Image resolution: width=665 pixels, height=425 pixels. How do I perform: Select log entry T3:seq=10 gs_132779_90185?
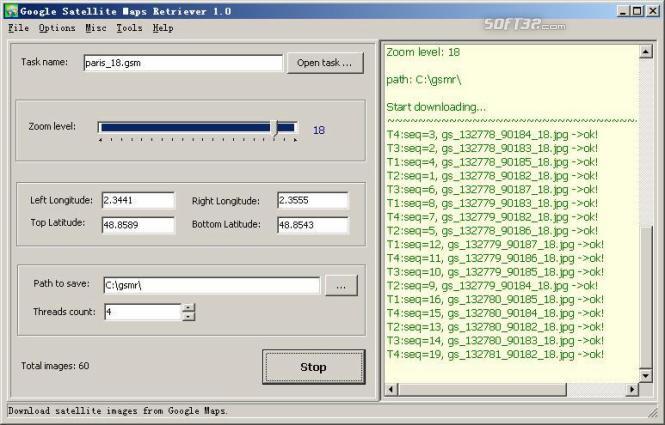[x=495, y=272]
